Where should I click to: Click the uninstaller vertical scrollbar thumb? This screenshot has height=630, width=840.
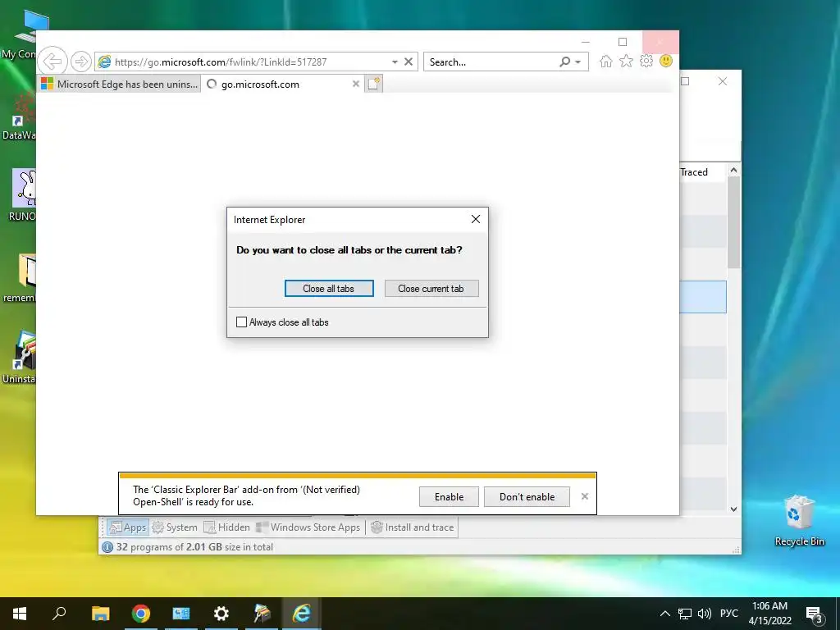733,222
